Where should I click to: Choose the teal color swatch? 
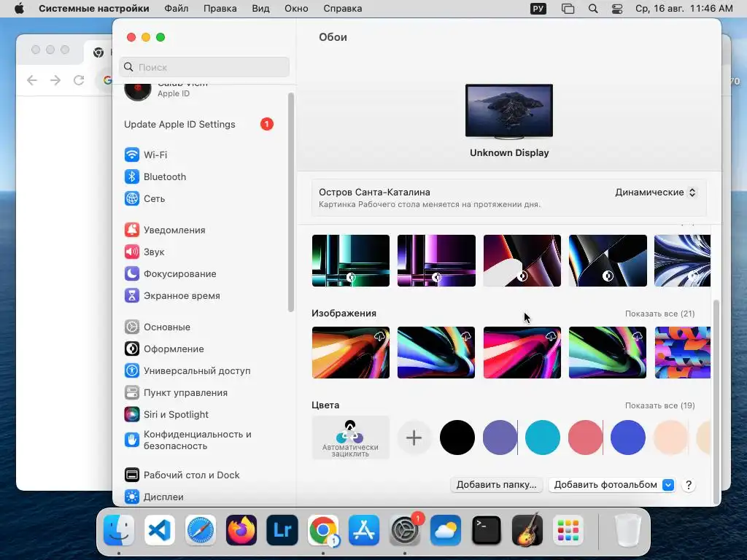click(x=543, y=437)
